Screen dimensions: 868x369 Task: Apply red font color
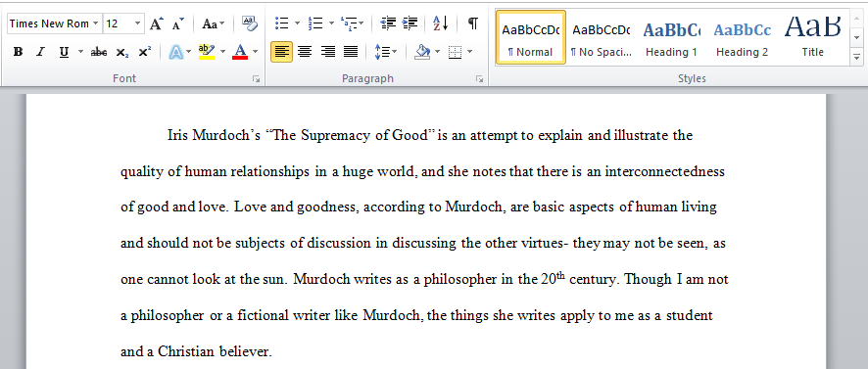click(x=240, y=52)
